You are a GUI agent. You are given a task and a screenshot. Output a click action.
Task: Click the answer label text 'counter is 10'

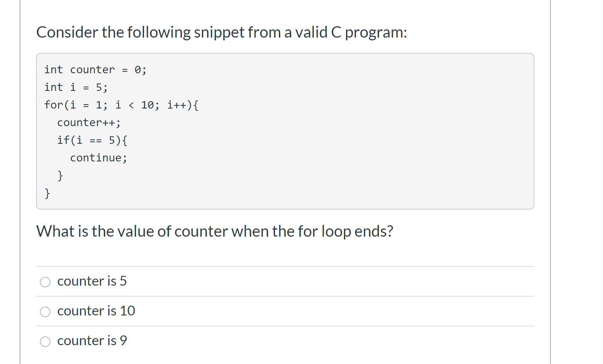pos(96,310)
